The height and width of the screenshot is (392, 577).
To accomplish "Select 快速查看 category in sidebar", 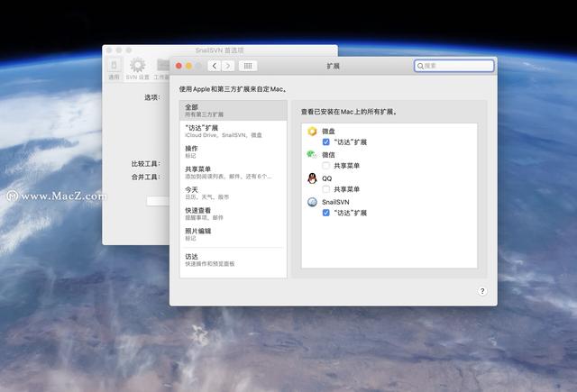I will point(234,214).
